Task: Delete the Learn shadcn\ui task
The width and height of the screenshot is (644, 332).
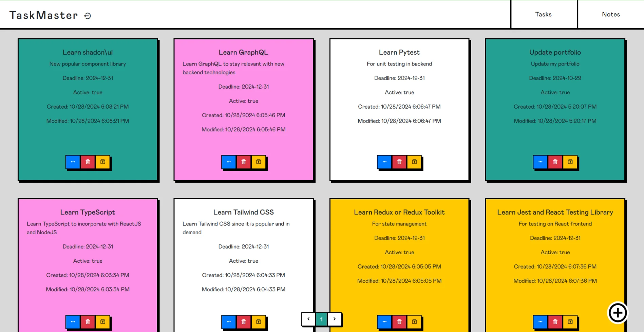Action: 88,162
